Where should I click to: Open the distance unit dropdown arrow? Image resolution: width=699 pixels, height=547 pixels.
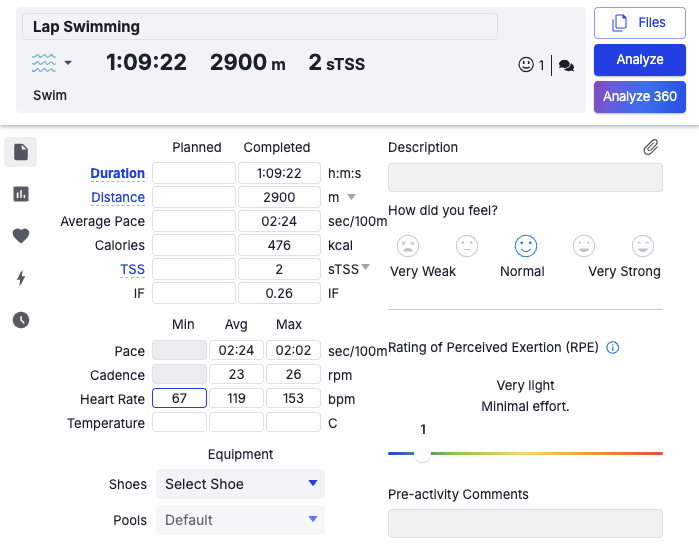pyautogui.click(x=351, y=197)
